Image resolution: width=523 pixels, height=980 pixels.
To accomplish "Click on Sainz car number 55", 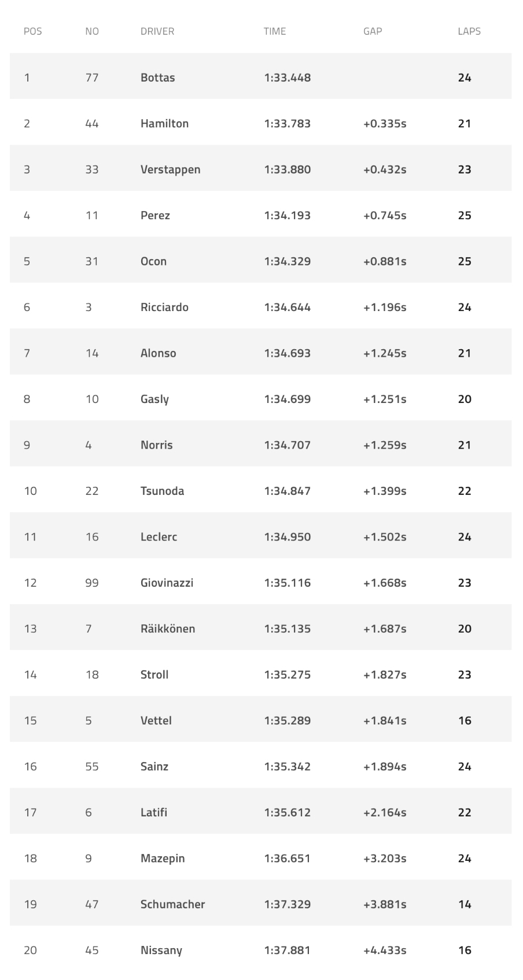I will pyautogui.click(x=92, y=767).
